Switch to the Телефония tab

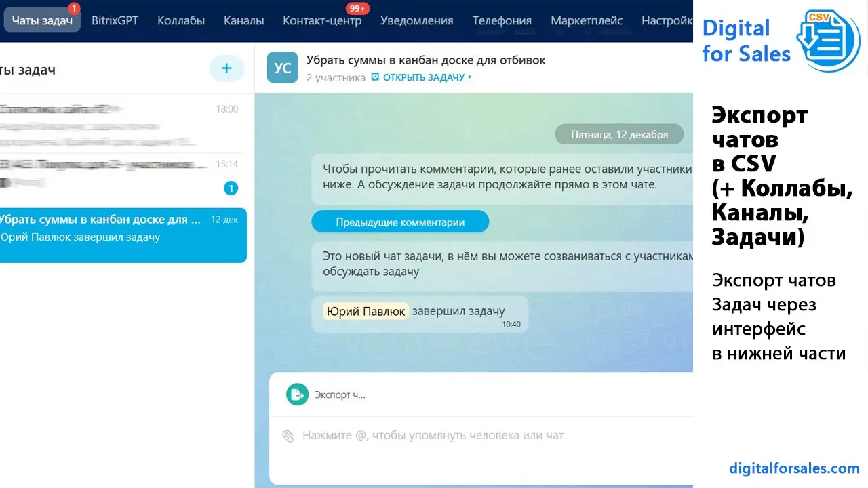(502, 20)
